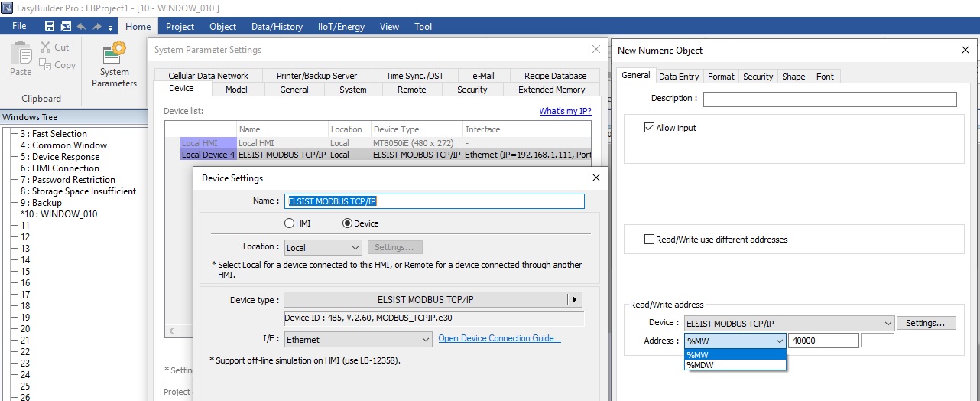Viewport: 980px width, 401px height.
Task: Select the Extended Memory tab
Action: (x=551, y=90)
